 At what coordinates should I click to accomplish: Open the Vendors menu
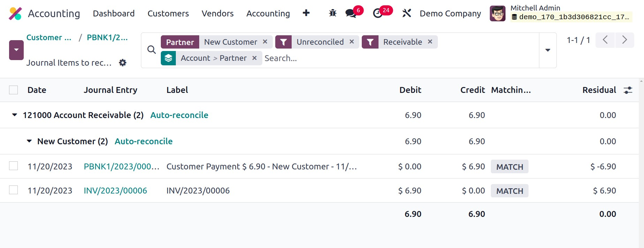[x=217, y=13]
